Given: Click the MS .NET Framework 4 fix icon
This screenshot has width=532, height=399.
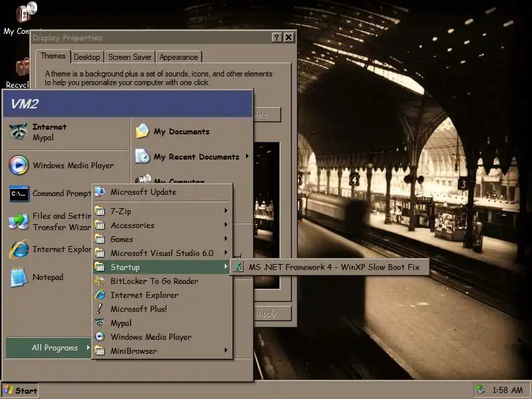Looking at the screenshot, I should coord(239,267).
